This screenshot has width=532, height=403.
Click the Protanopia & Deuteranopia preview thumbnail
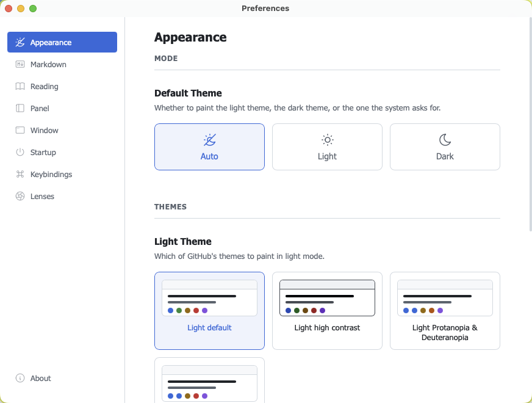click(445, 298)
